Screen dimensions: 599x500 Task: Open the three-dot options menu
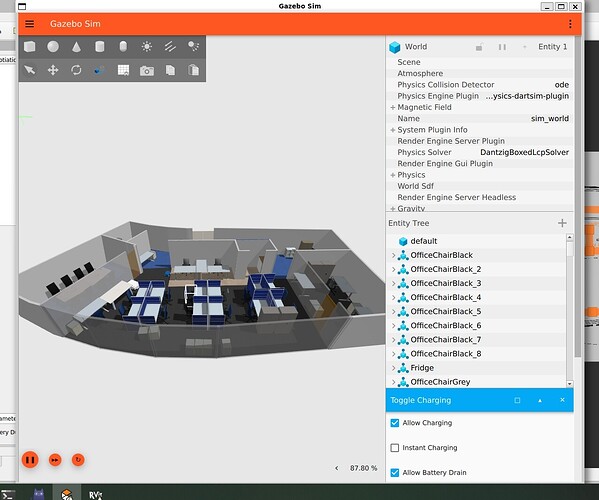click(570, 24)
